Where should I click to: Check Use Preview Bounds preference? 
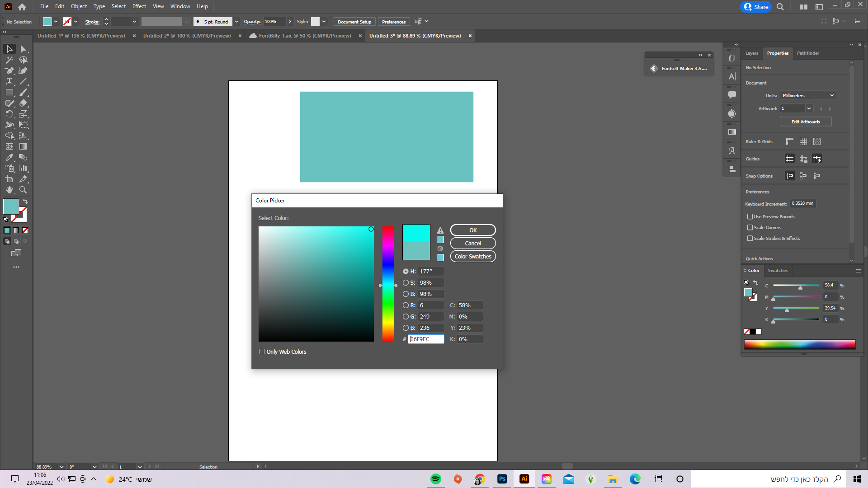point(751,216)
